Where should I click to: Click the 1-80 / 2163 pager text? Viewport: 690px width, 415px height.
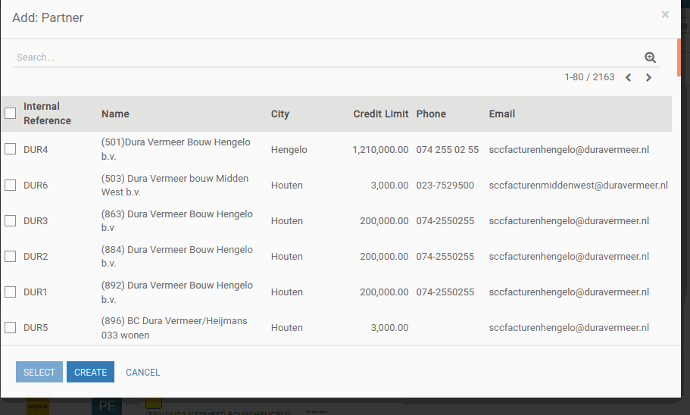(x=589, y=77)
